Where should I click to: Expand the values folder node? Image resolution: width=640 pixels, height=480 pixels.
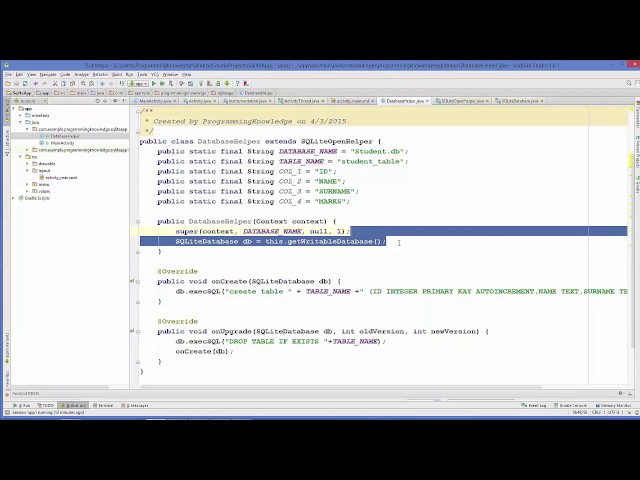[x=28, y=191]
